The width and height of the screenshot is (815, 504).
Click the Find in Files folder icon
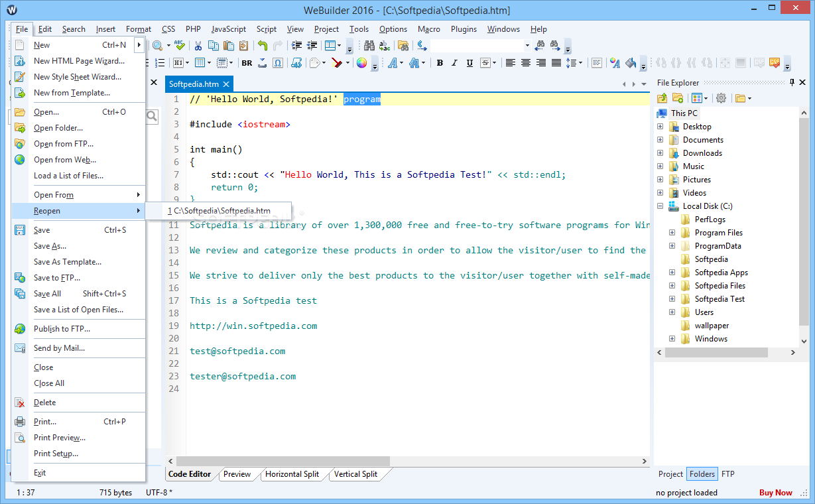coord(403,45)
